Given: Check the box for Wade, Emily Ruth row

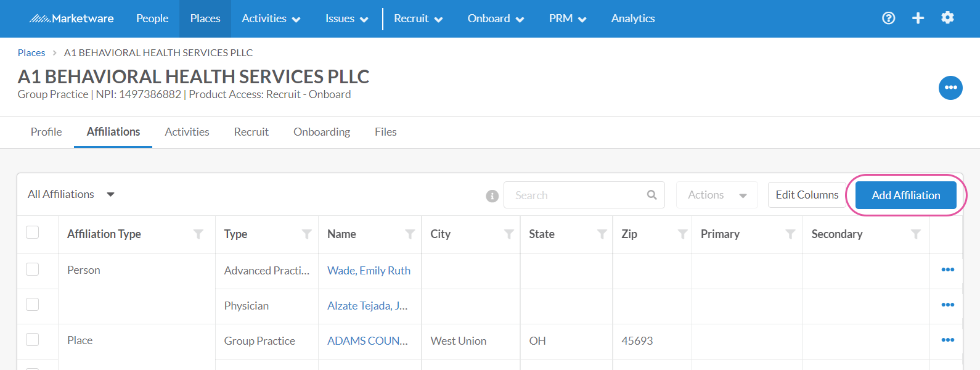Looking at the screenshot, I should click(x=33, y=269).
